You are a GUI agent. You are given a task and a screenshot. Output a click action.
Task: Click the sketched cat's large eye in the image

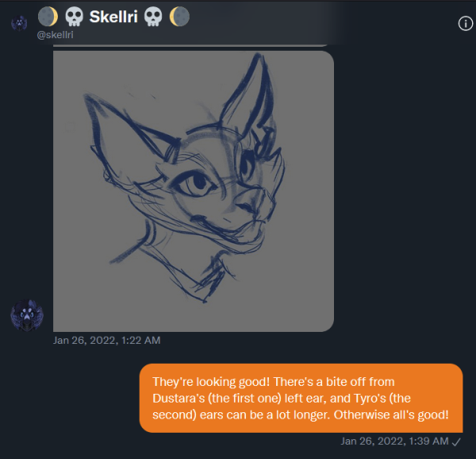(x=196, y=182)
